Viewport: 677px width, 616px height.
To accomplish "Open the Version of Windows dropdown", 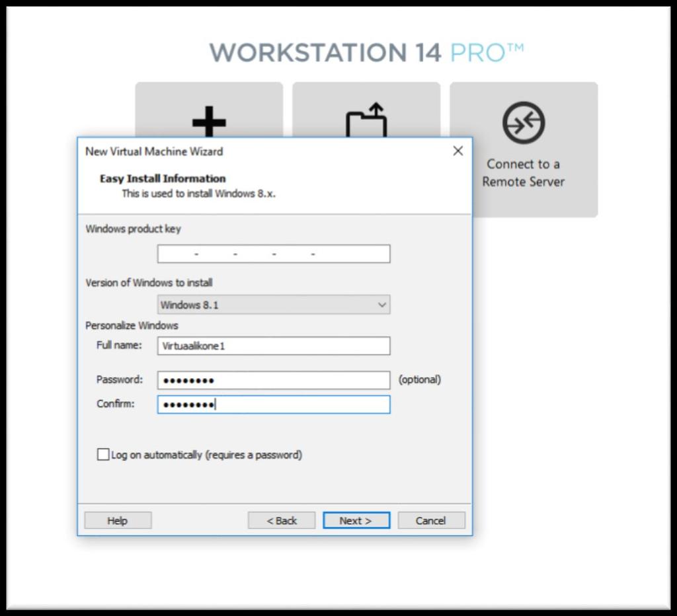I will pos(274,305).
